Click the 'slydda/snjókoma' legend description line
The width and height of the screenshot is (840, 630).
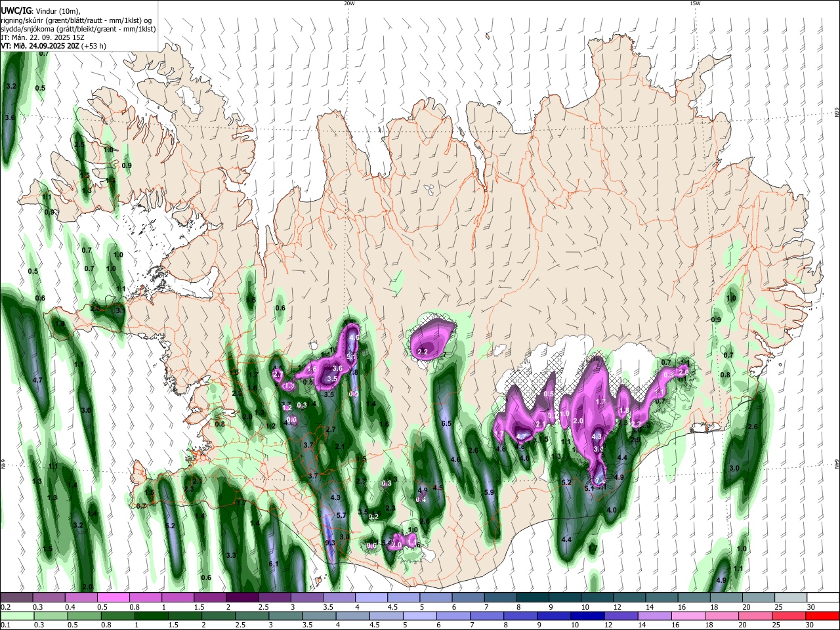click(78, 29)
